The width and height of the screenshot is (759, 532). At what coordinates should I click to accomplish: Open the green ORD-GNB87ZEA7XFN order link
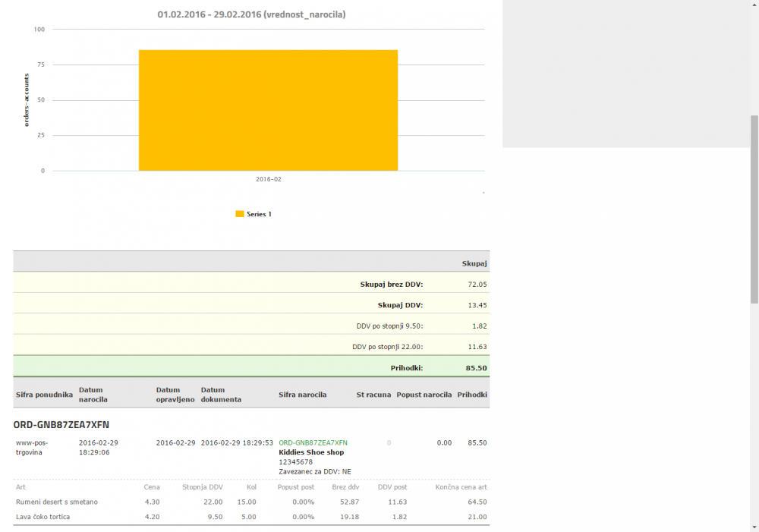313,442
